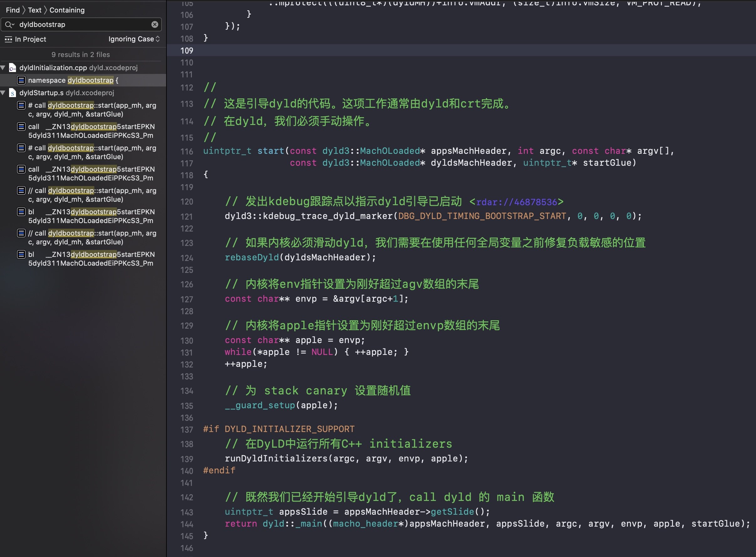Expand dyldInitialization.cpp file result
The image size is (756, 557).
coord(5,66)
